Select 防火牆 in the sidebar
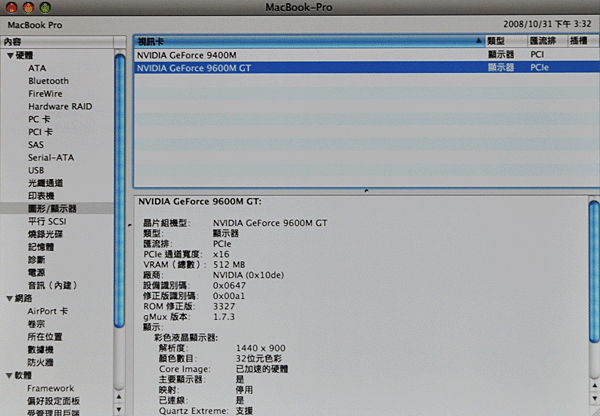The image size is (600, 416). point(41,362)
